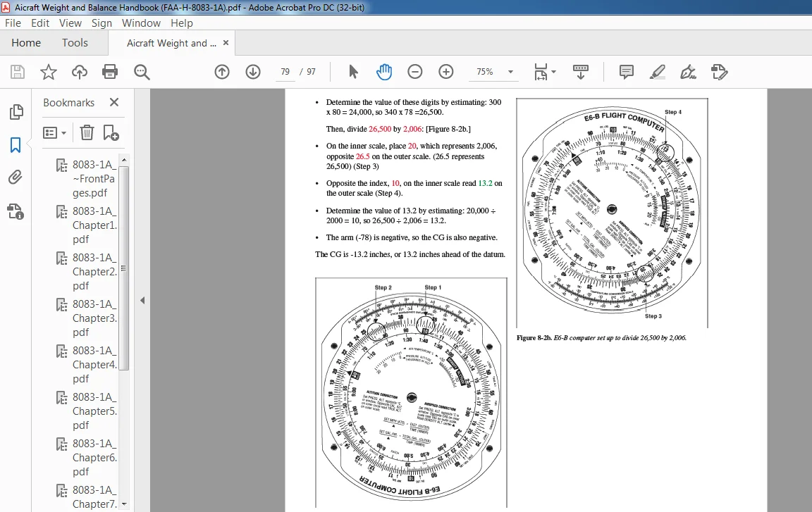Viewport: 812px width, 512px height.
Task: Close the Aicraft Weight and document tab
Action: point(226,43)
